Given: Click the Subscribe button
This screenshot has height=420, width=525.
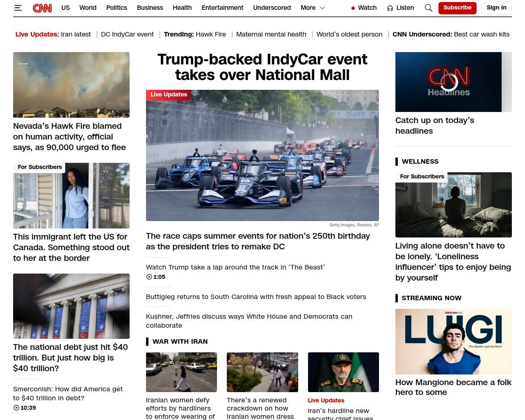Looking at the screenshot, I should point(457,8).
